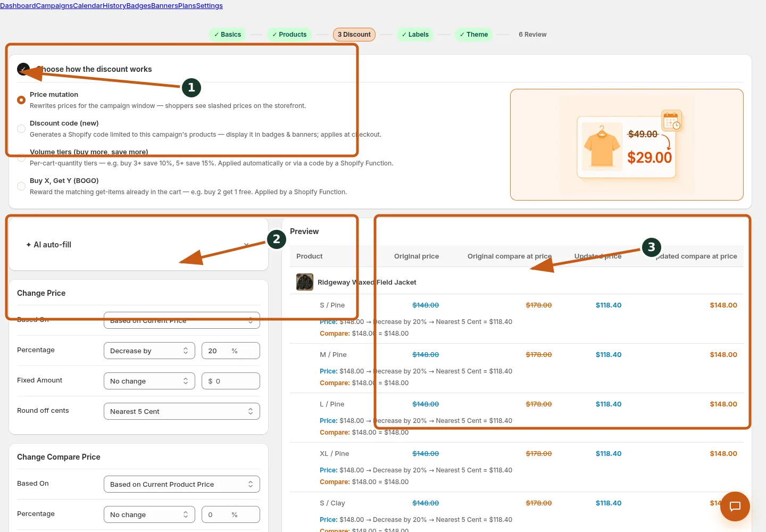Click the 'M / Pine' variant label
Screen dimensions: 766x532
point(334,355)
